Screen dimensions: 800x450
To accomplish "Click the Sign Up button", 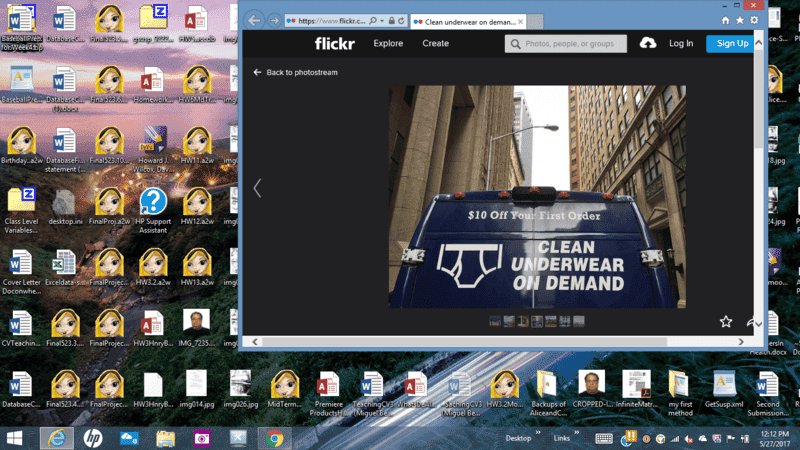I will tap(732, 43).
